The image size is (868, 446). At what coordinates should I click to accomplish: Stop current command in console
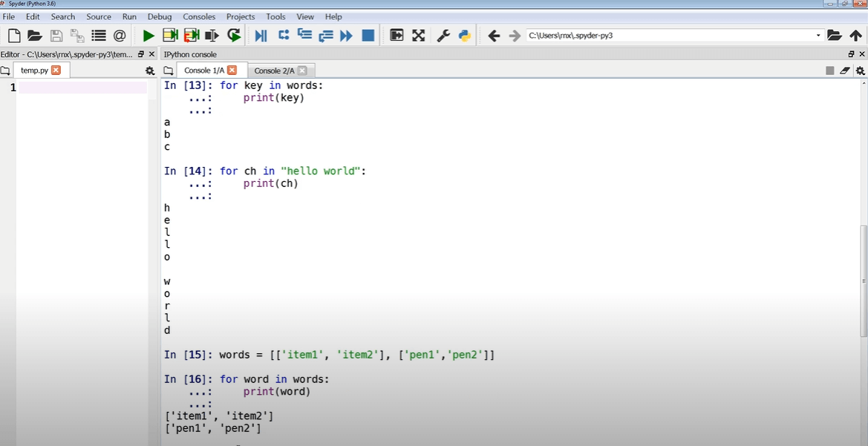pyautogui.click(x=830, y=70)
